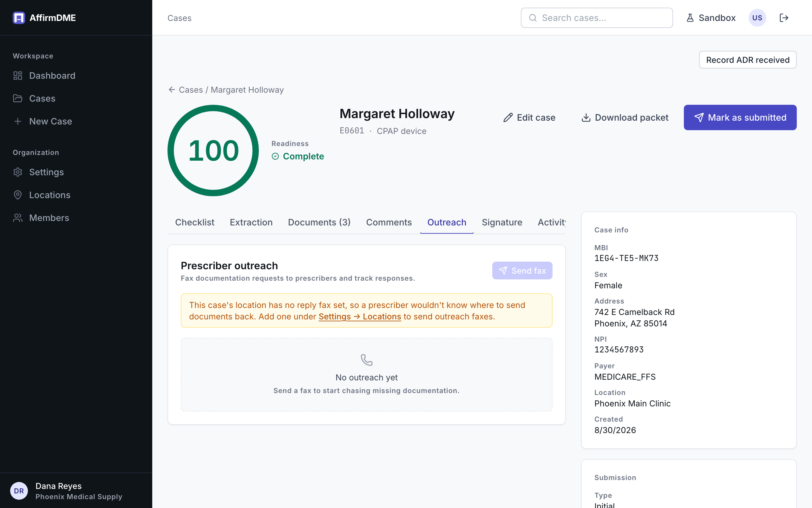Click the AffirmDME logo icon
Viewport: 812px width, 508px height.
19,18
